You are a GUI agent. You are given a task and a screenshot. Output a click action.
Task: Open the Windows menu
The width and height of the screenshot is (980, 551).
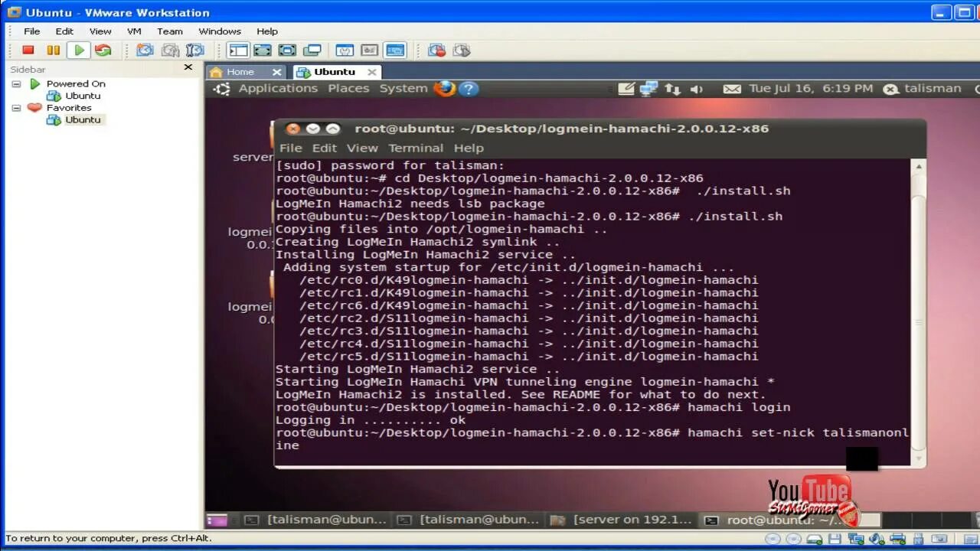click(220, 31)
